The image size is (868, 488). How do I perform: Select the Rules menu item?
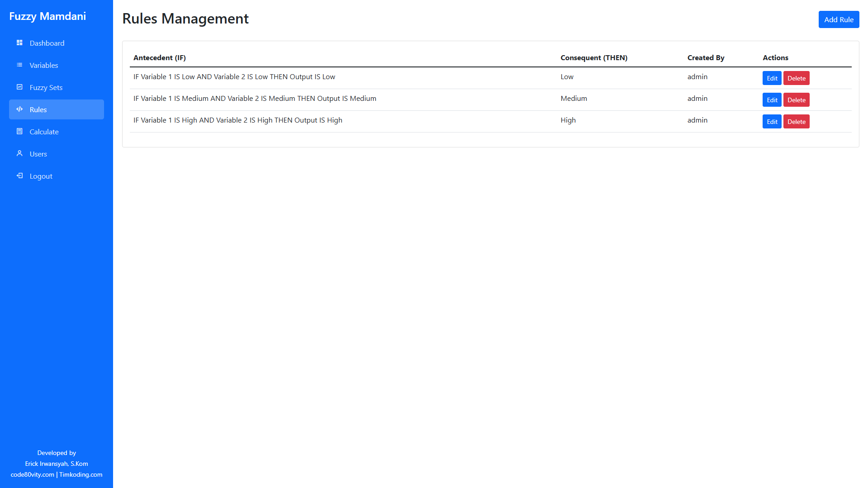pyautogui.click(x=57, y=109)
